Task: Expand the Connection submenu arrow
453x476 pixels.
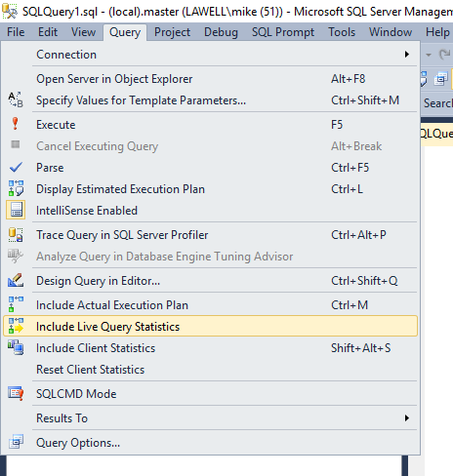Action: pyautogui.click(x=407, y=54)
